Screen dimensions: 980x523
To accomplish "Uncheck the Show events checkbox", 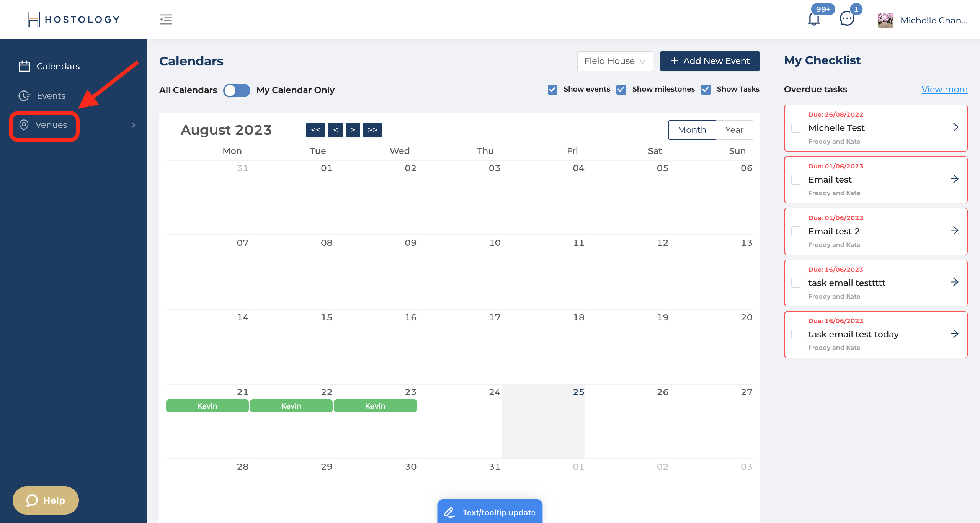I will point(552,89).
